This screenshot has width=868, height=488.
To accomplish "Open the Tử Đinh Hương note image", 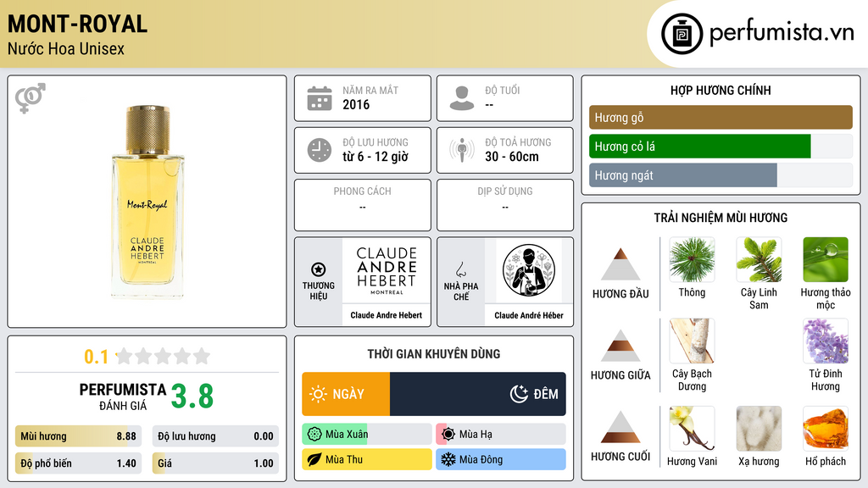I will (x=826, y=341).
